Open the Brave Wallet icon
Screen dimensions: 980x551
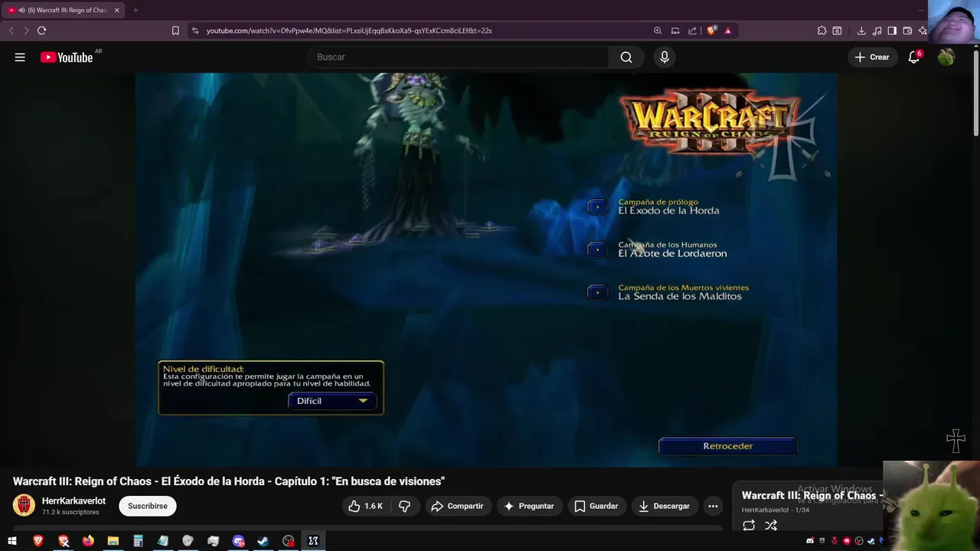(907, 31)
